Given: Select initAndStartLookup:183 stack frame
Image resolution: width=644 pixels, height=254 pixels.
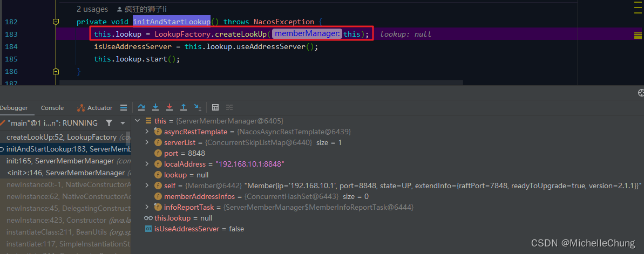Looking at the screenshot, I should 65,149.
